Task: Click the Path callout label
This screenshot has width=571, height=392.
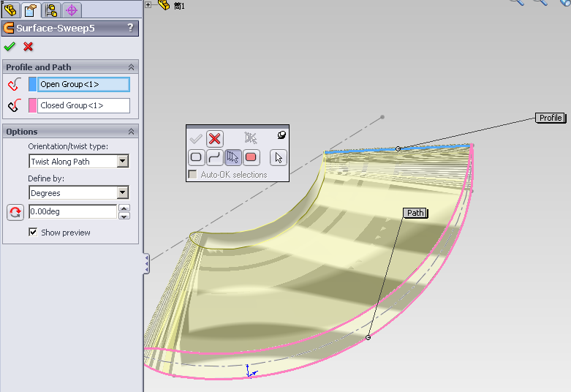Action: (x=415, y=213)
